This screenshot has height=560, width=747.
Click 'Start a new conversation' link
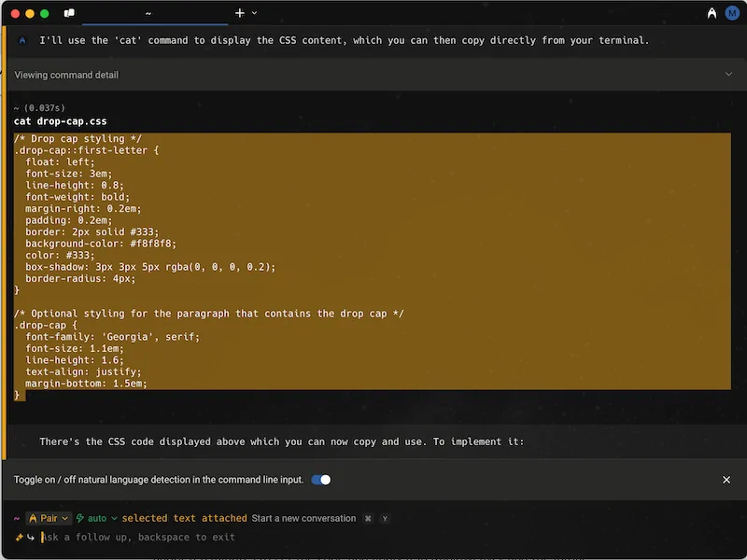(x=303, y=518)
